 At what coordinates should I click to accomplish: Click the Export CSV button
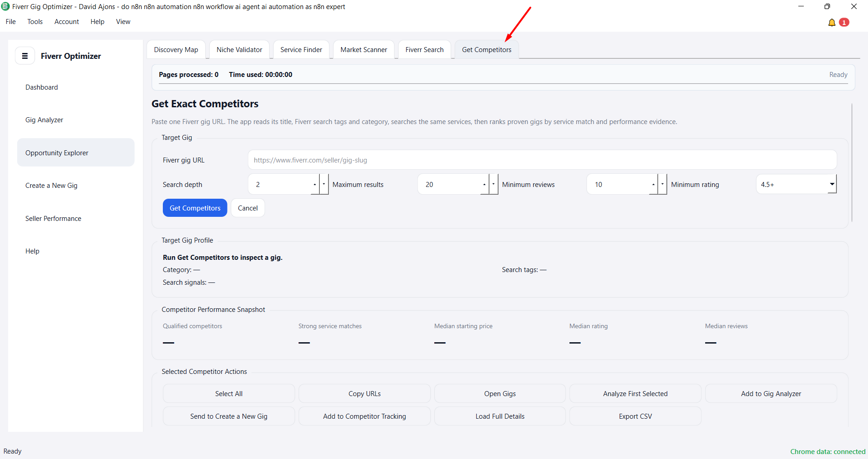coord(636,416)
